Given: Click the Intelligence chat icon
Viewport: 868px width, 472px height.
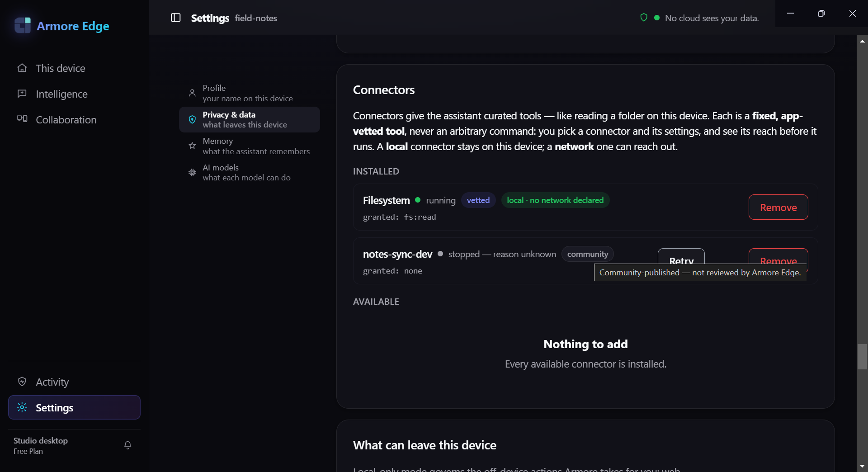Looking at the screenshot, I should [22, 94].
